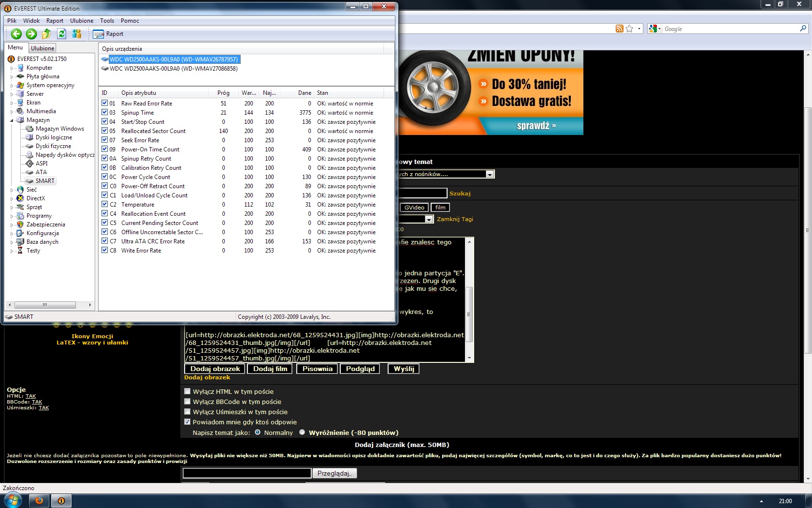The width and height of the screenshot is (812, 508).
Task: Enable Wyłącz HTML w tym poście
Action: [x=188, y=391]
